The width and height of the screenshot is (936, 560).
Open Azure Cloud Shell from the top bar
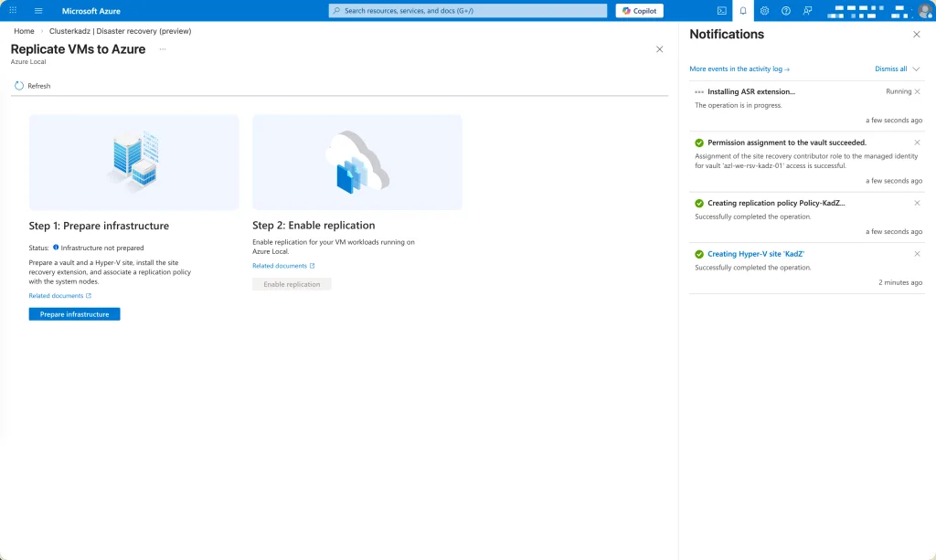[722, 11]
